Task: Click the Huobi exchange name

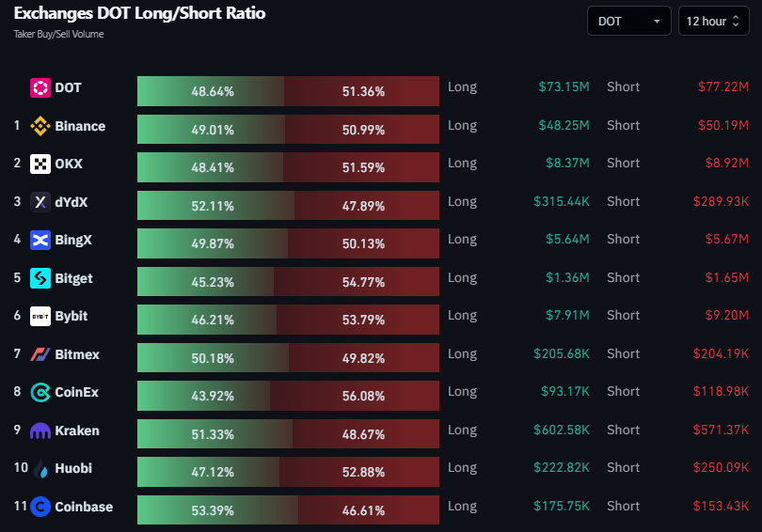Action: coord(73,468)
